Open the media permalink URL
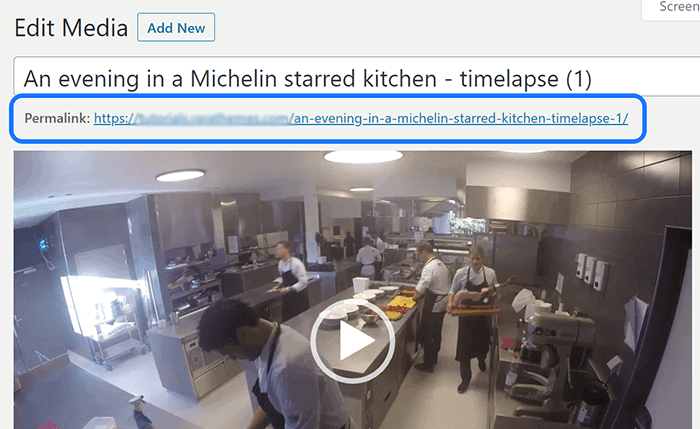The width and height of the screenshot is (700, 429). (x=361, y=118)
